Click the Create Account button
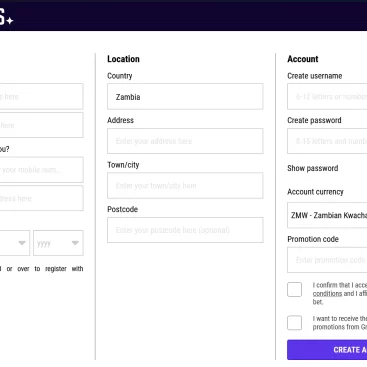The image size is (367, 367). click(327, 350)
